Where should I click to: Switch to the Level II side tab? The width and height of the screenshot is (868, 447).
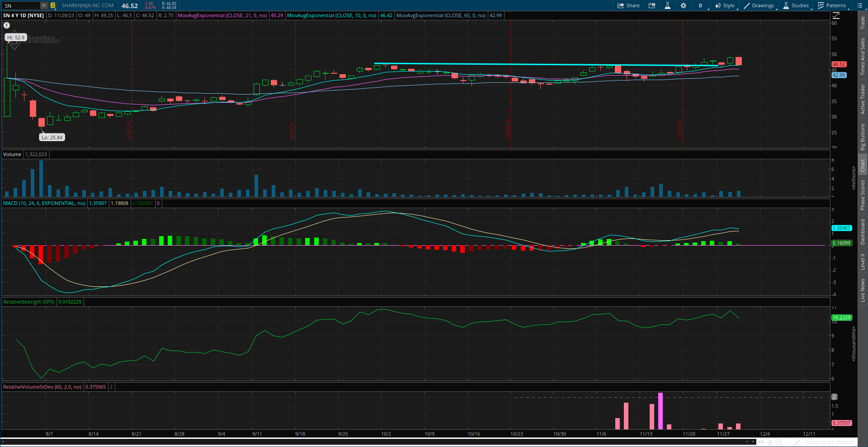863,262
